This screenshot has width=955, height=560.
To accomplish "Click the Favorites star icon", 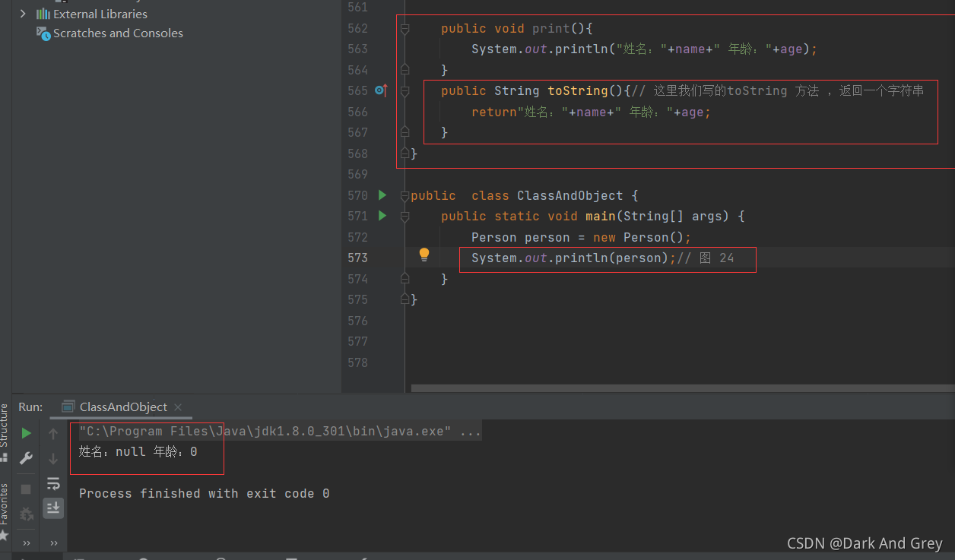I will coord(4,534).
